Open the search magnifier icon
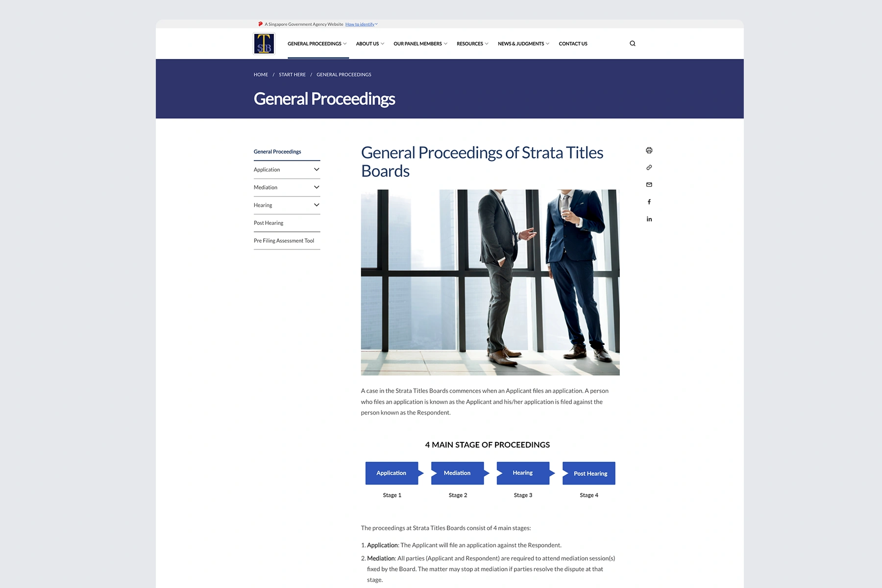Screen dimensions: 882x588 pyautogui.click(x=632, y=44)
